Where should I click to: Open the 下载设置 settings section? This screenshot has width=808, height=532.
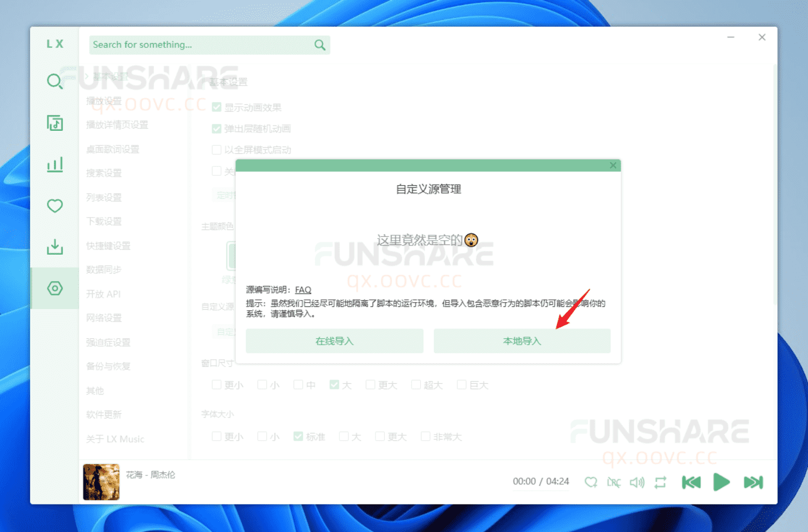pos(103,221)
